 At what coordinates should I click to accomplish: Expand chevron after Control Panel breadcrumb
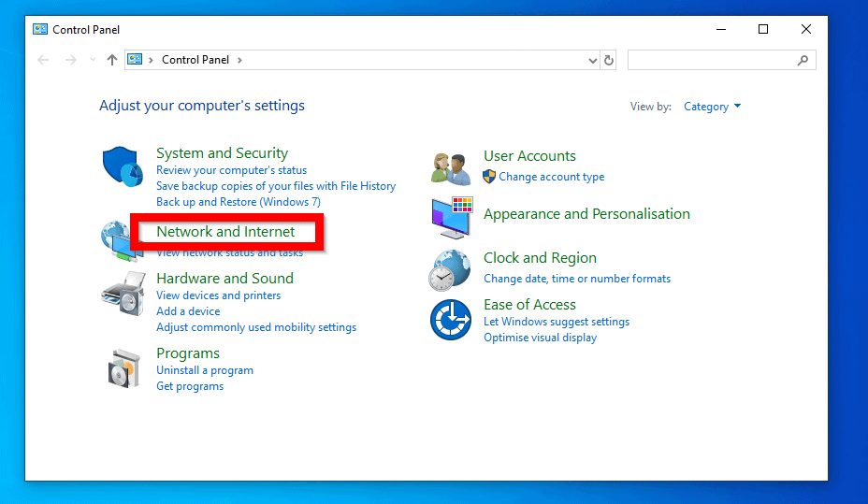(x=239, y=60)
